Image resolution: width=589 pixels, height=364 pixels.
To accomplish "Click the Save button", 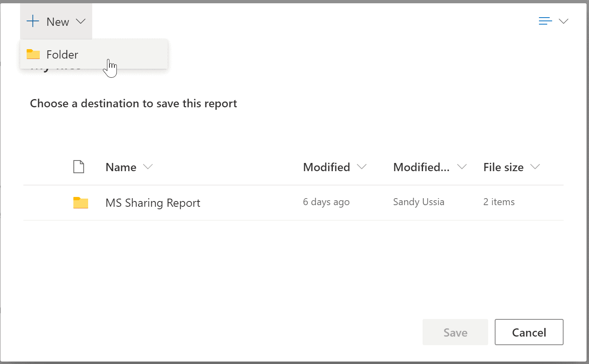I will (x=455, y=332).
